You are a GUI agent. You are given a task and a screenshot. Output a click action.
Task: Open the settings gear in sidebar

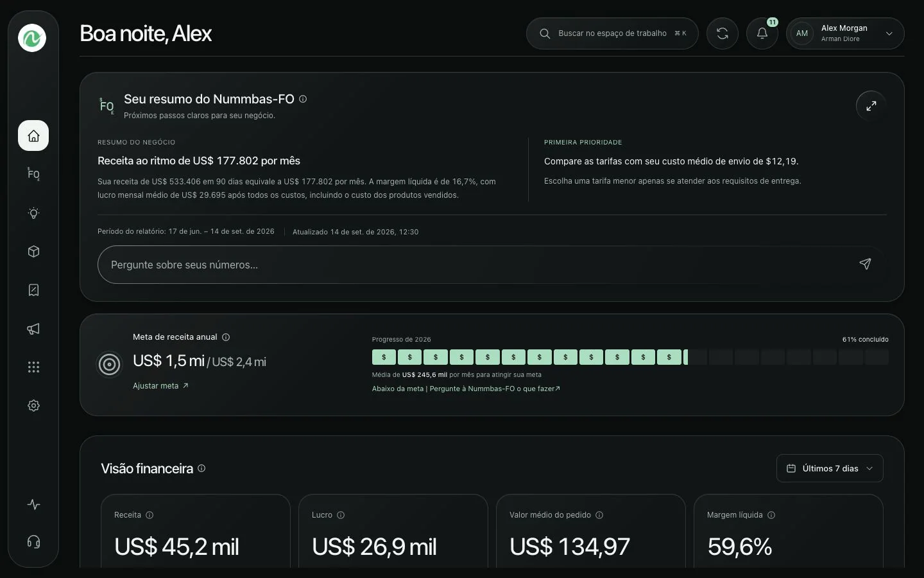(x=33, y=405)
